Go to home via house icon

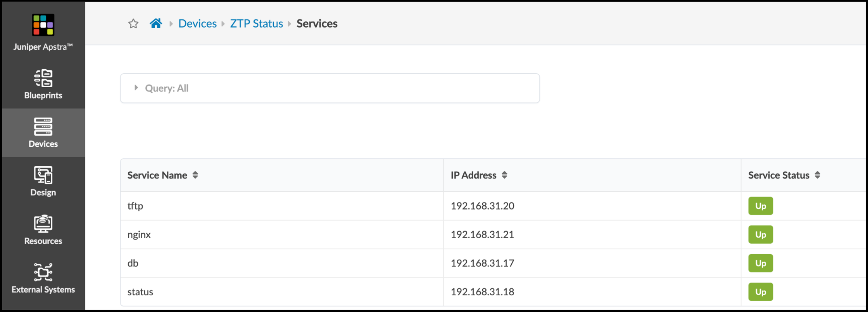(156, 24)
